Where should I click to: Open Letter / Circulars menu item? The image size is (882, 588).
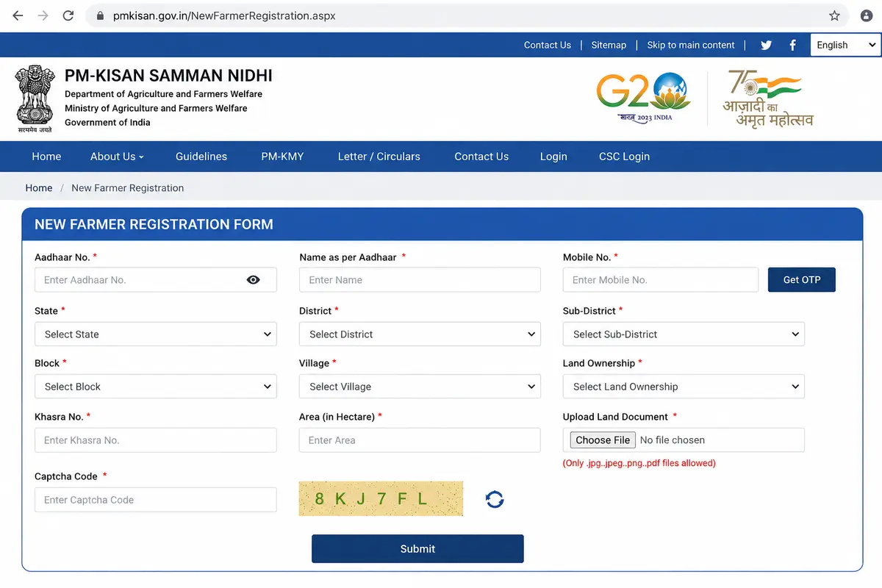379,157
